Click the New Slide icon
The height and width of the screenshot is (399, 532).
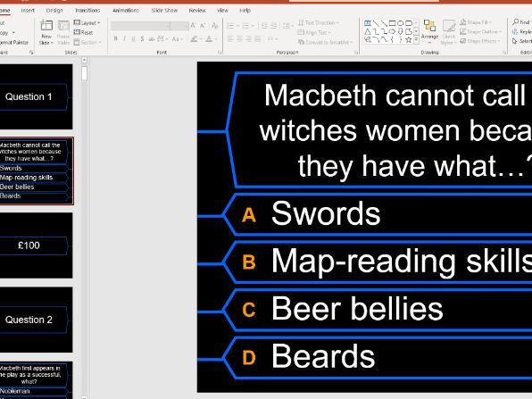tap(46, 26)
